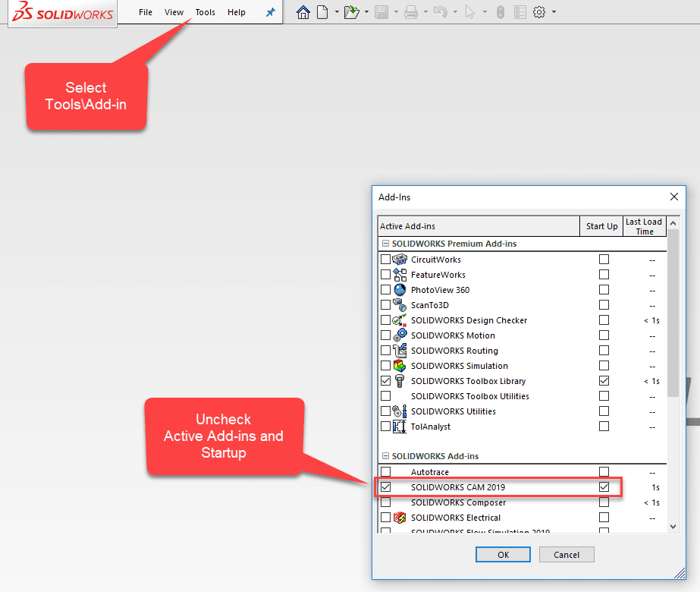The image size is (700, 592).
Task: Uncheck SOLIDWORKS Toolbox Library active checkbox
Action: [386, 381]
